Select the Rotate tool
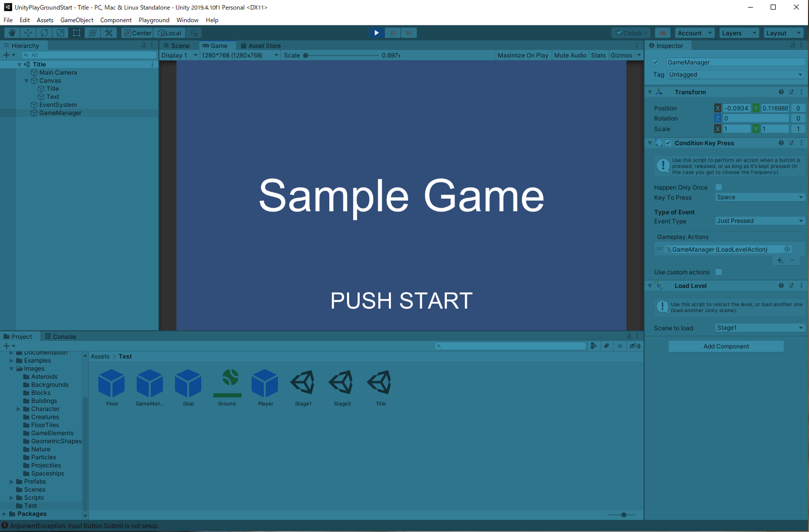This screenshot has width=809, height=532. pos(44,33)
